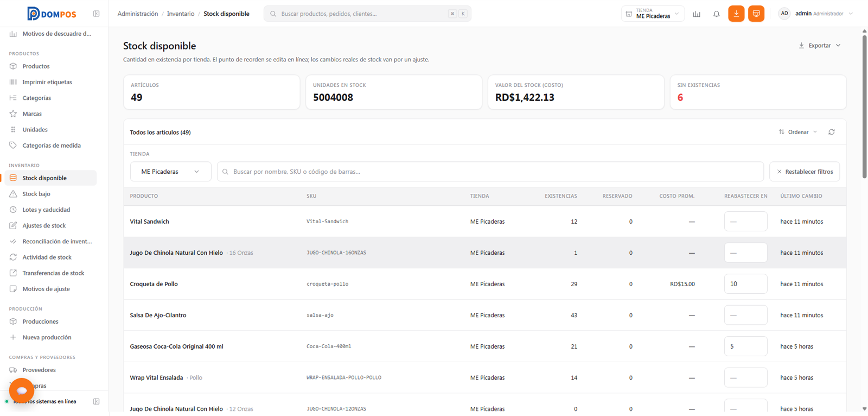The height and width of the screenshot is (416, 868).
Task: Refresh the stock table with reload icon
Action: click(x=831, y=132)
